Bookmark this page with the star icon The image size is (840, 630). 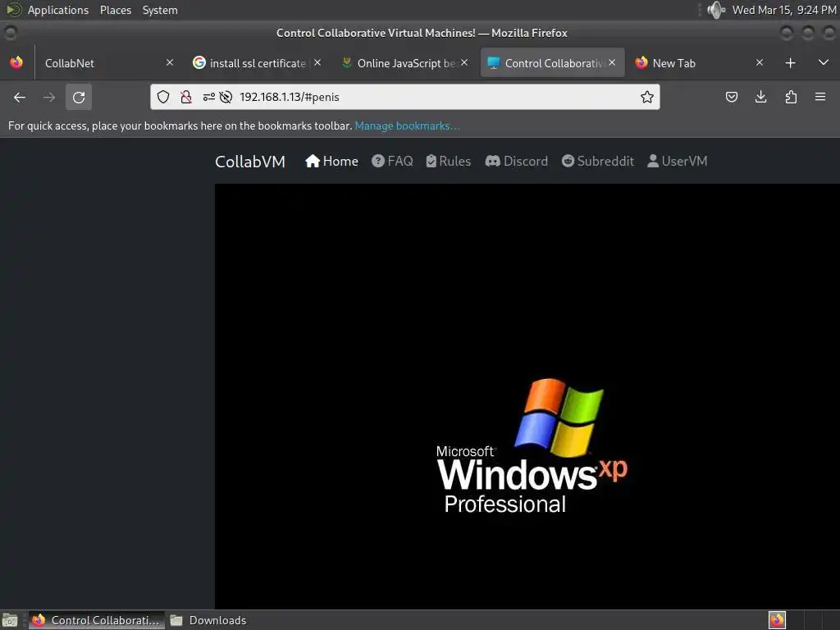(647, 97)
